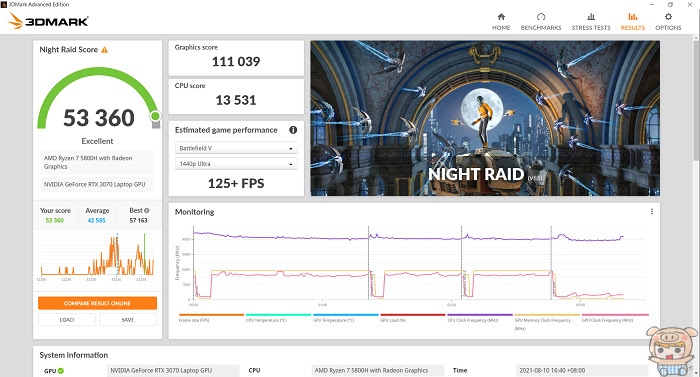Viewport: 700px width, 377px height.
Task: Open the Monitoring three-dot menu
Action: tap(652, 212)
